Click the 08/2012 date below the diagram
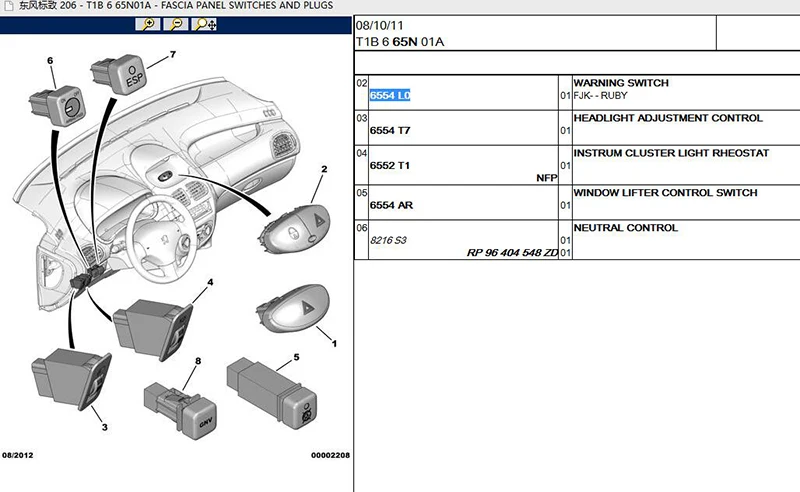 coord(17,455)
